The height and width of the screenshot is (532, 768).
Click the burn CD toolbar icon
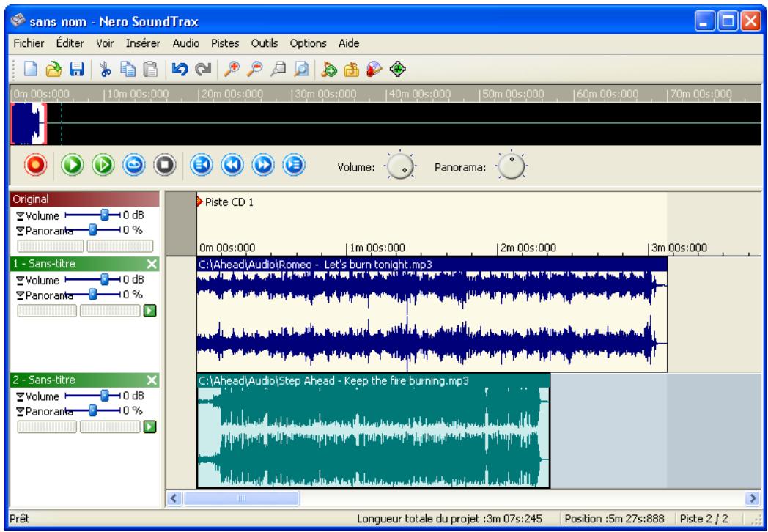coord(374,70)
